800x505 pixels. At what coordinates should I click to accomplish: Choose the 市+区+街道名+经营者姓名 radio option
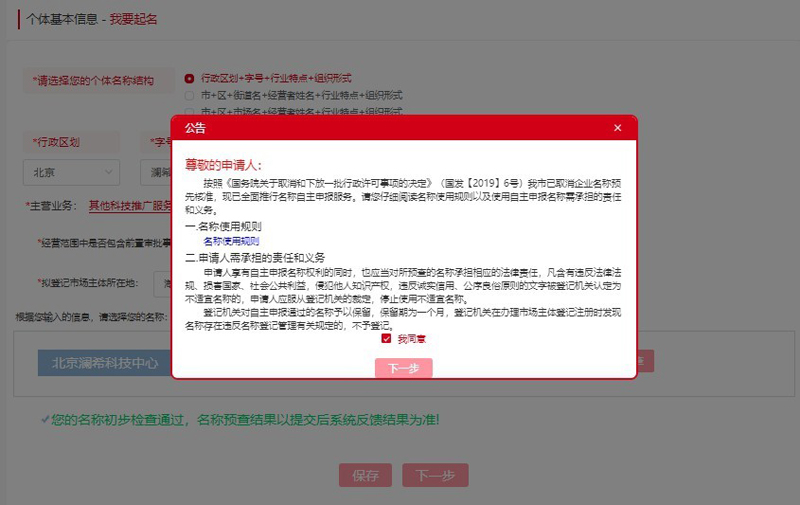[x=189, y=95]
